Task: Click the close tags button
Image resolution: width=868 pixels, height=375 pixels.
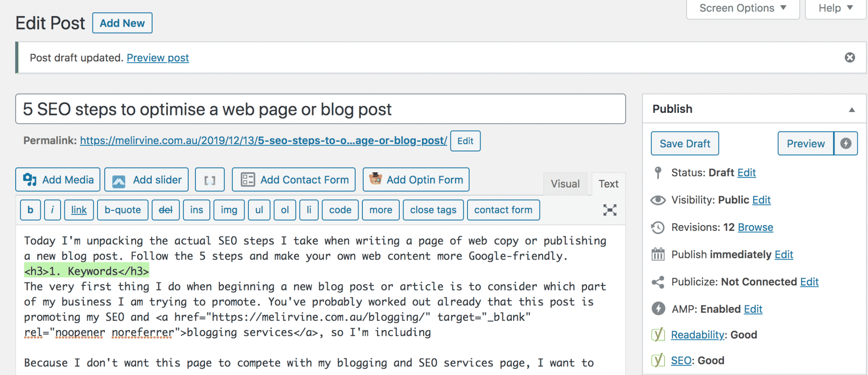Action: (433, 210)
